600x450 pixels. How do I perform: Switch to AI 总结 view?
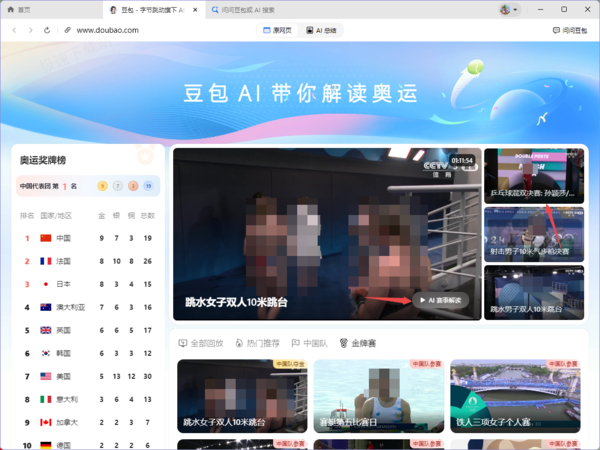[321, 30]
